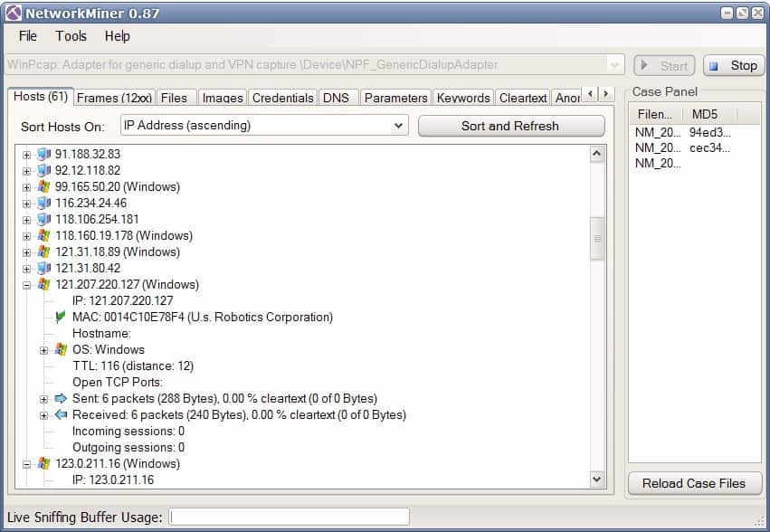Click the hosts list scroll-up arrow
This screenshot has height=532, width=770.
tap(597, 154)
